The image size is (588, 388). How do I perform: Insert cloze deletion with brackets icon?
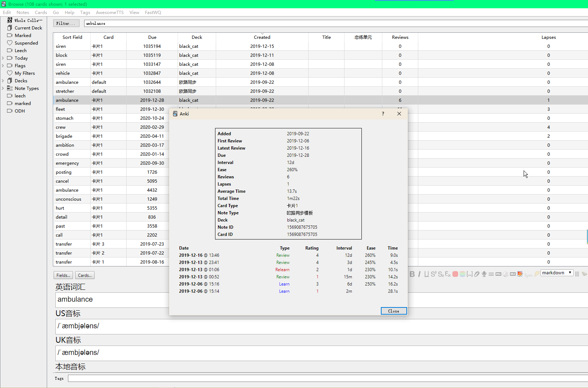click(470, 274)
